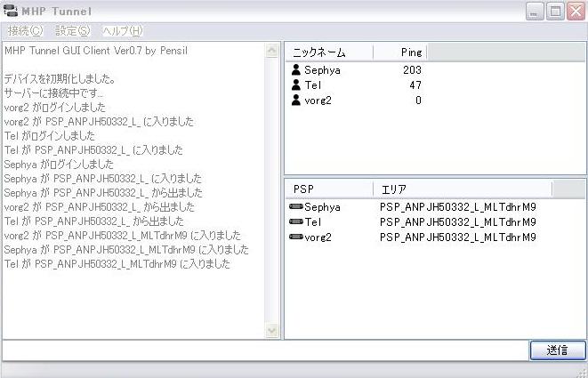
Task: Click the PSP column header
Action: click(x=329, y=189)
